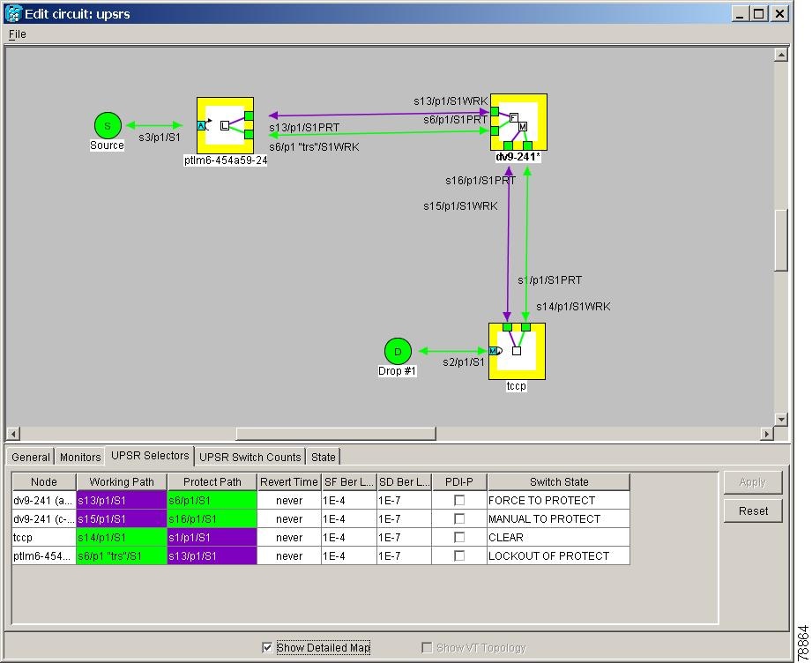Open Revert Time cell for tccp row
812x663 pixels.
289,538
